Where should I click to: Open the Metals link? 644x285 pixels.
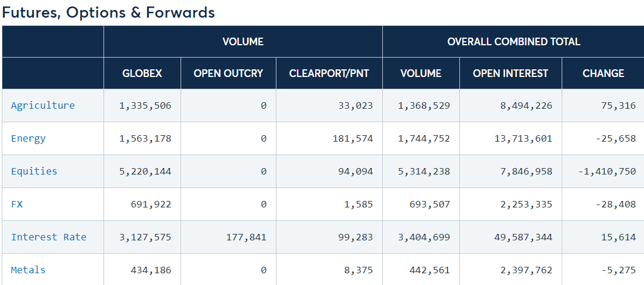[x=28, y=270]
